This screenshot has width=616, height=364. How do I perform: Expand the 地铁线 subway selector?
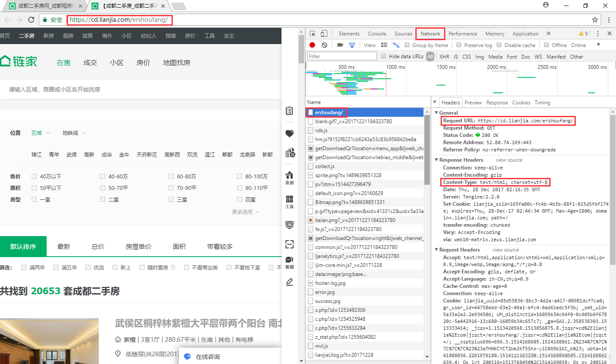point(74,133)
